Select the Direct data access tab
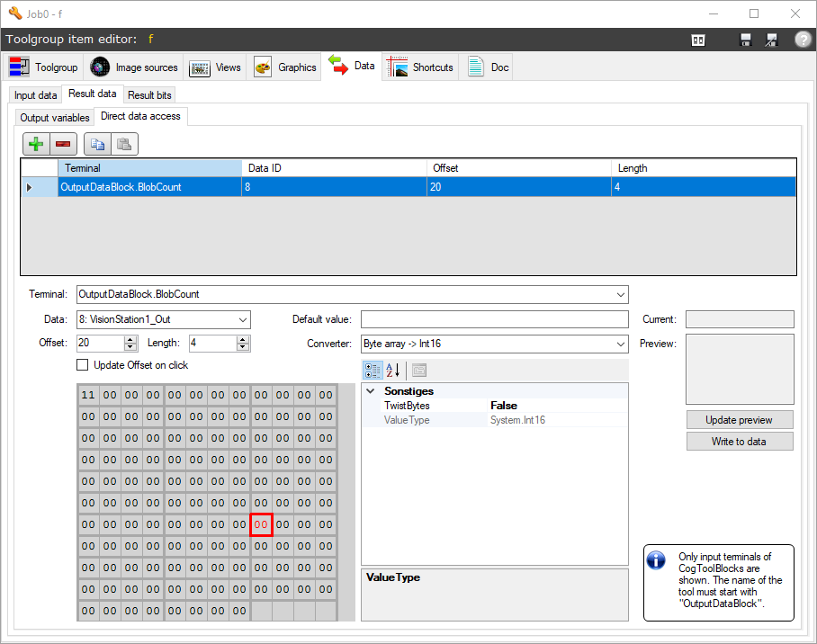 tap(140, 116)
